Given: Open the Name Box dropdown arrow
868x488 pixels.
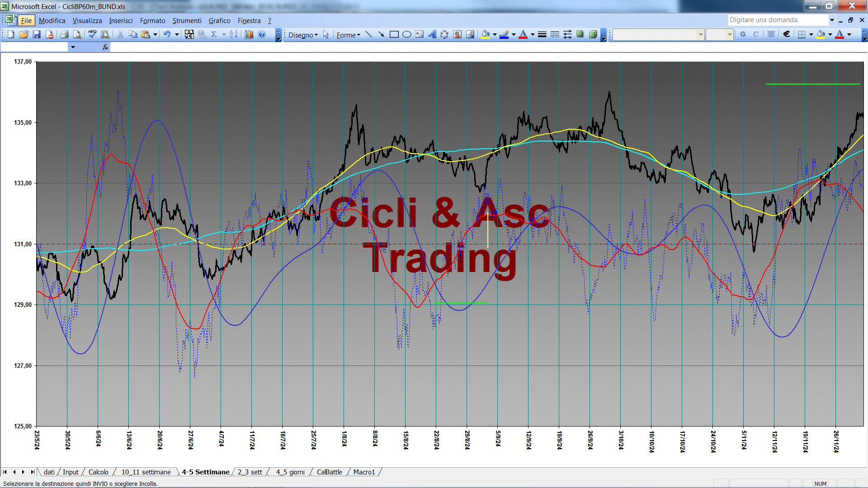Looking at the screenshot, I should (73, 47).
